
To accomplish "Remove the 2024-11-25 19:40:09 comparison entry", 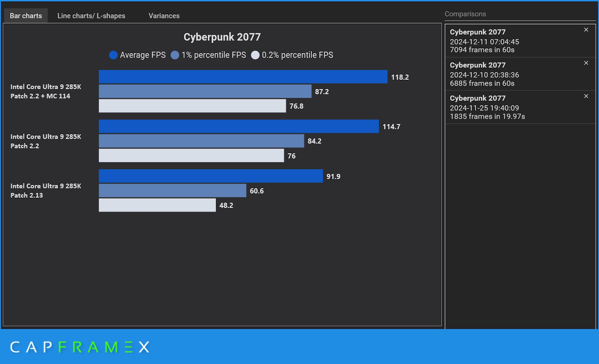I will pyautogui.click(x=586, y=96).
